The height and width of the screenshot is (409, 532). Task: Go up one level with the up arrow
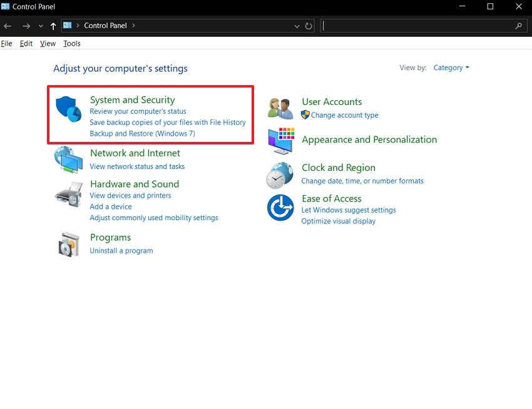coord(53,26)
